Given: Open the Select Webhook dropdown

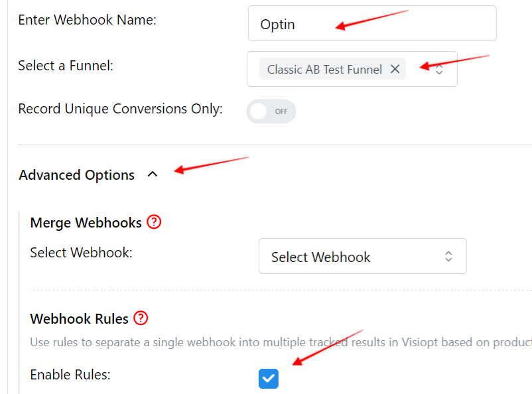Looking at the screenshot, I should click(362, 256).
